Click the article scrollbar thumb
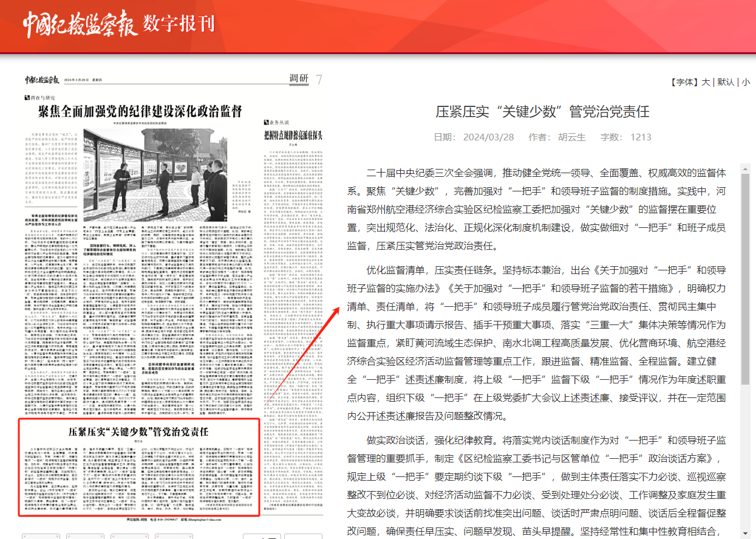The image size is (756, 539). point(745,278)
